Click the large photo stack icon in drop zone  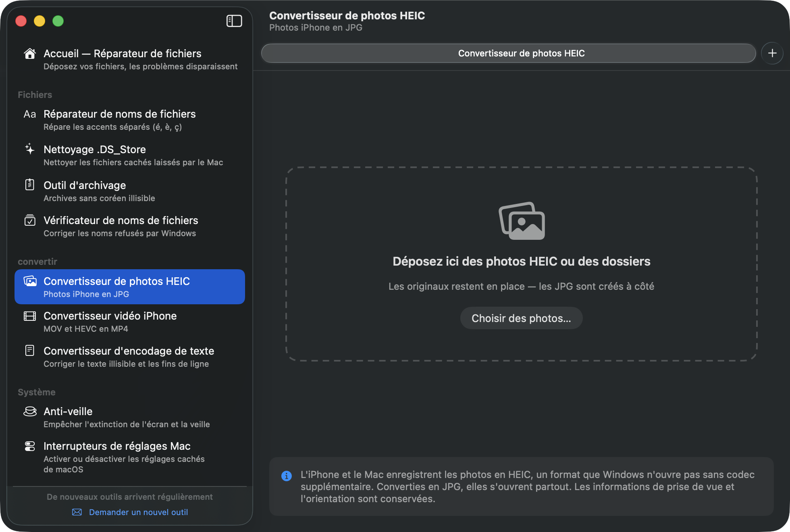(x=522, y=221)
